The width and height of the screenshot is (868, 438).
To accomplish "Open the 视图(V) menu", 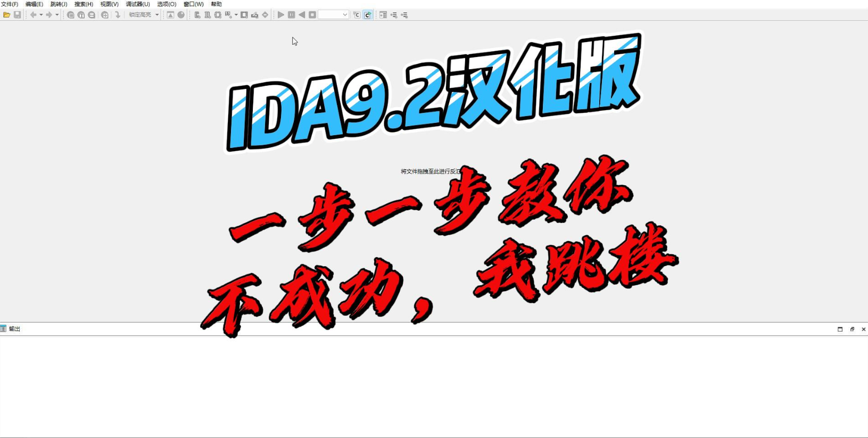I will (x=109, y=4).
